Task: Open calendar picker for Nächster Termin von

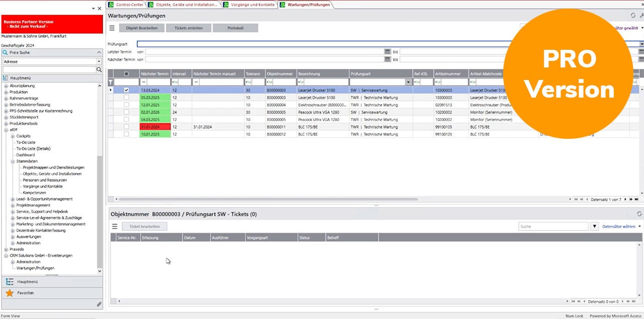Action: [387, 59]
